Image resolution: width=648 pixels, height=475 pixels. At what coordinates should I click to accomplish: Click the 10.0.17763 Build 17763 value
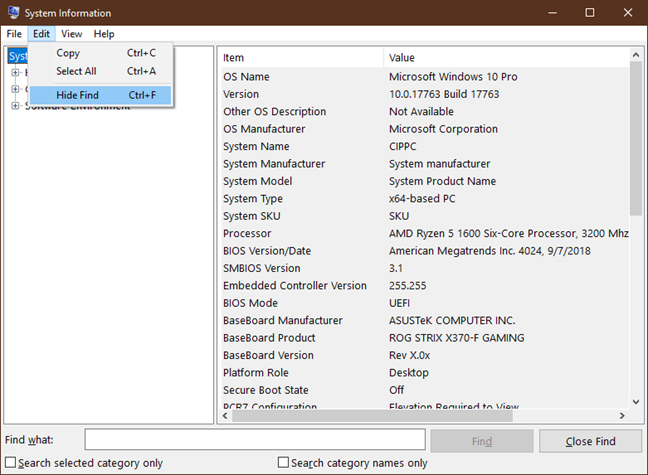tap(444, 94)
